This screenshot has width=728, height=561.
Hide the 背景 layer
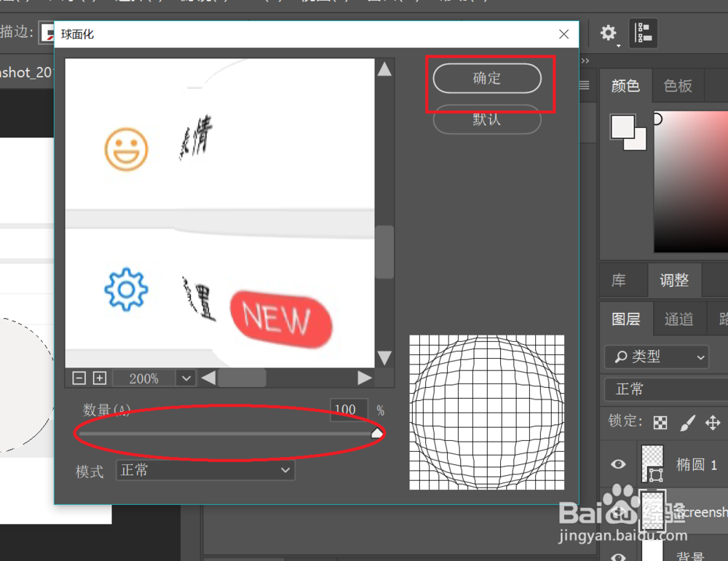[618, 557]
